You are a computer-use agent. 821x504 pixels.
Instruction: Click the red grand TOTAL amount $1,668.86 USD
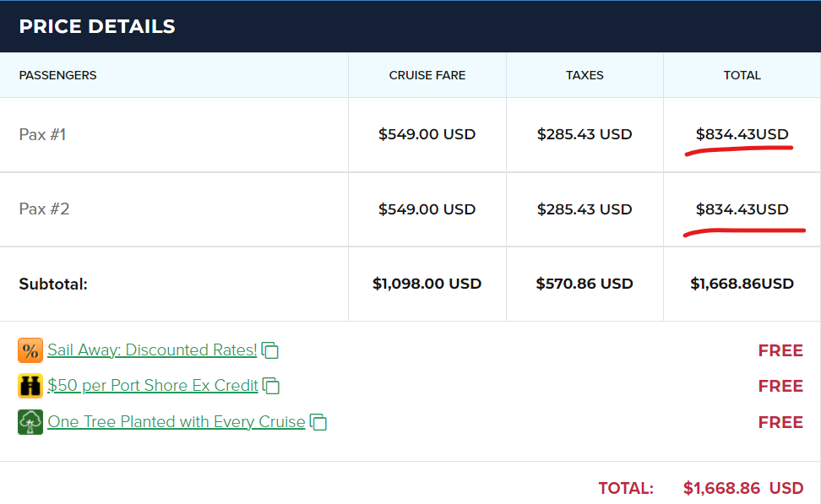pyautogui.click(x=743, y=488)
